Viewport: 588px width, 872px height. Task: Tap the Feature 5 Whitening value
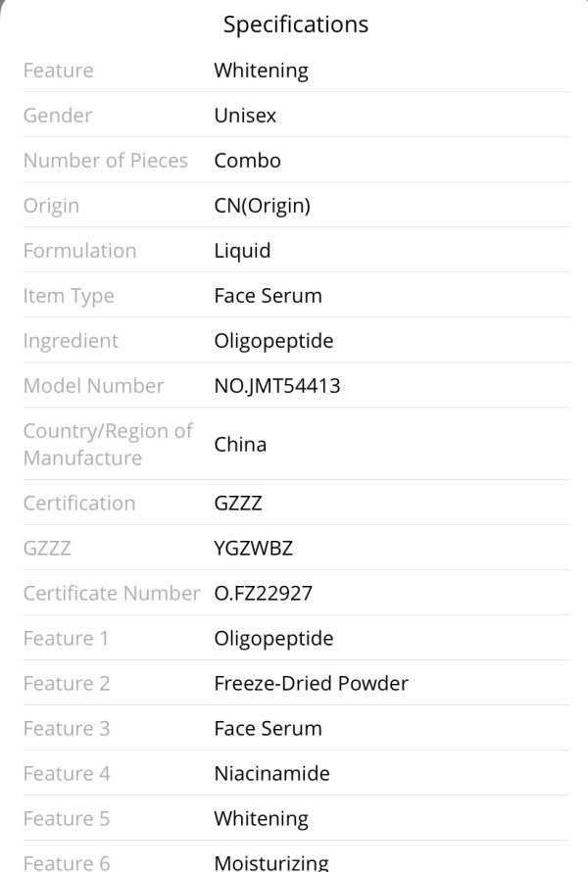(x=262, y=819)
